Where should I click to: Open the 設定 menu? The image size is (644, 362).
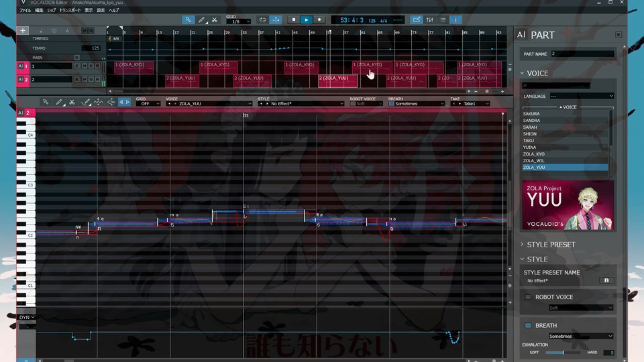pyautogui.click(x=101, y=10)
